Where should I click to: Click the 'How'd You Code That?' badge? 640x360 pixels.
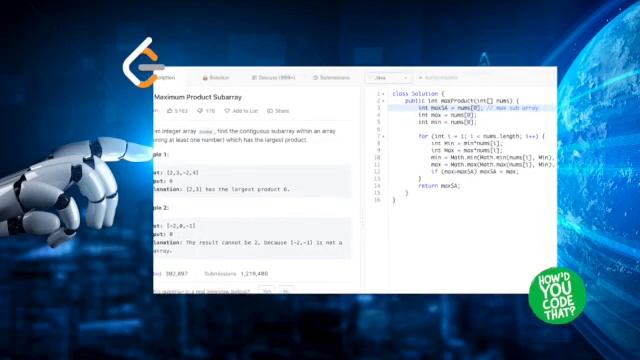557,296
